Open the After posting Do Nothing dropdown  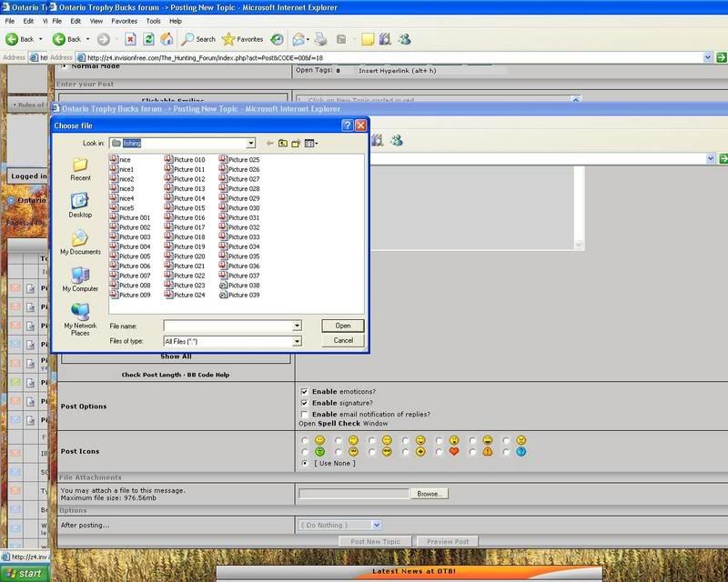[x=376, y=525]
